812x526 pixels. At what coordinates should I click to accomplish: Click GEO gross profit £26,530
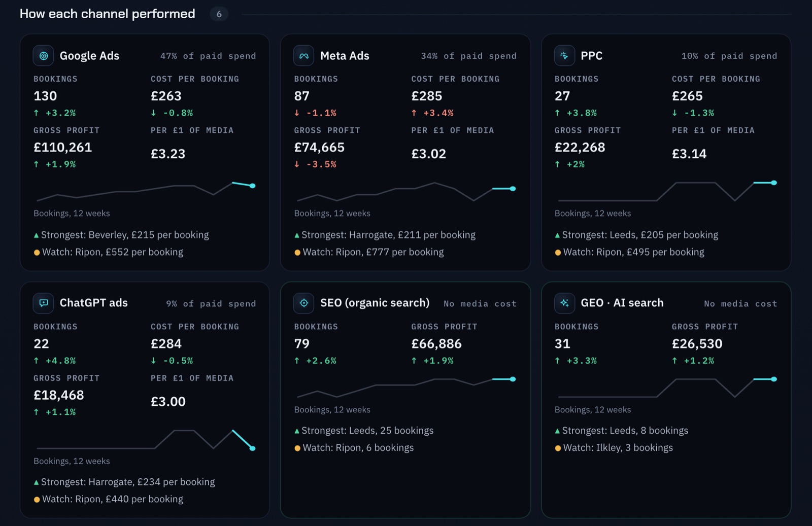click(x=697, y=344)
